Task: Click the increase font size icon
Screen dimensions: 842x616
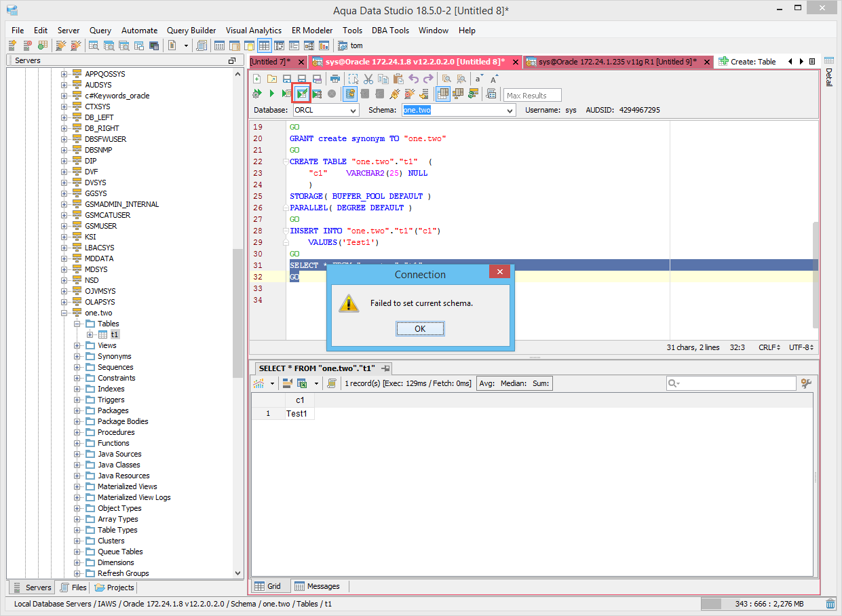Action: tap(494, 79)
